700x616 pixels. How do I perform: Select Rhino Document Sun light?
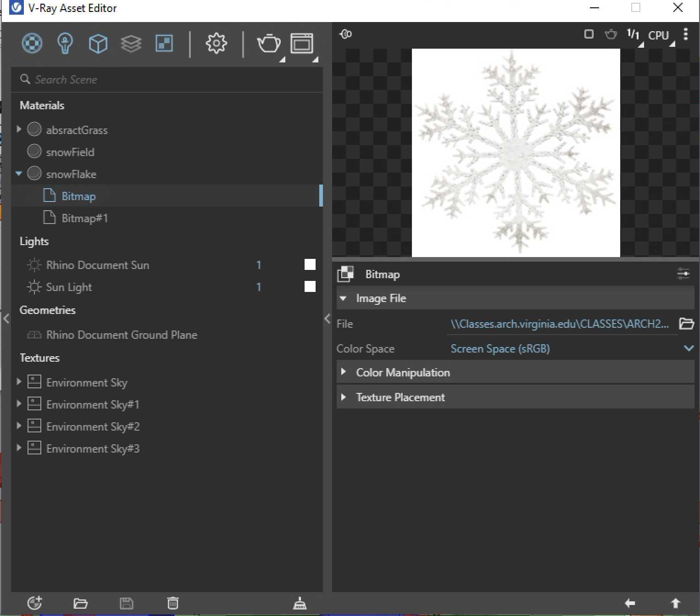[x=97, y=265]
